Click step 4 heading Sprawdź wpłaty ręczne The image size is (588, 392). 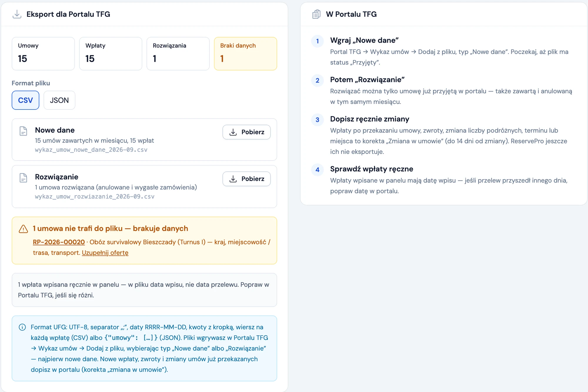click(x=372, y=169)
